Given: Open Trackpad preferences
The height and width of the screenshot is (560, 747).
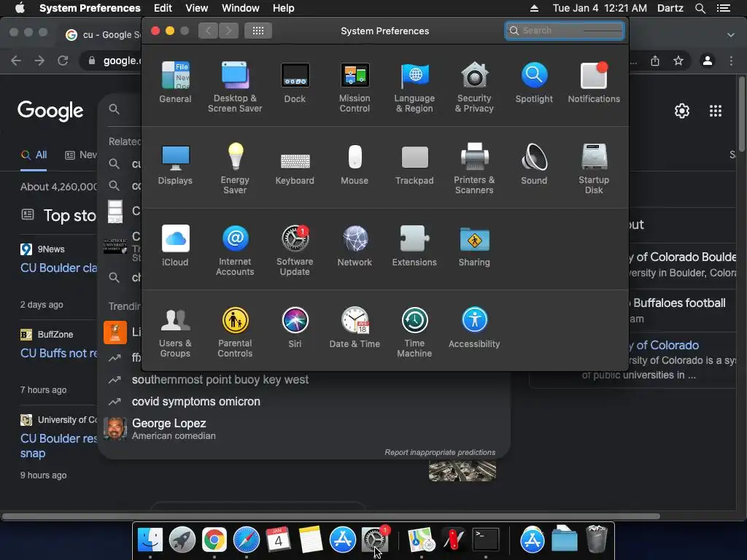Looking at the screenshot, I should [414, 164].
